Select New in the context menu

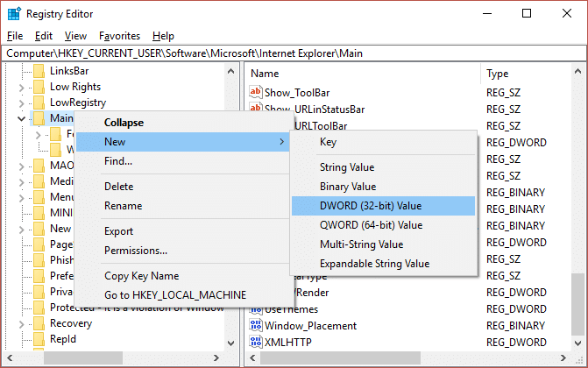pos(182,142)
